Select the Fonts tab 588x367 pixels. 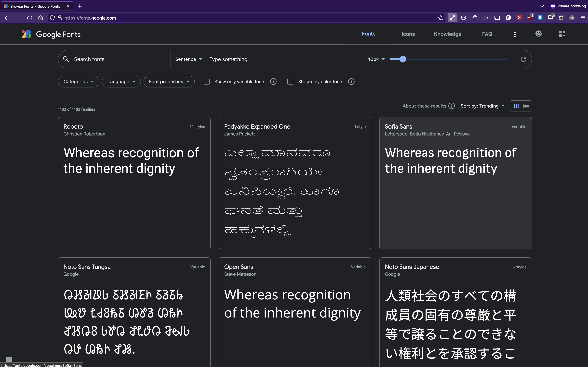pos(369,34)
